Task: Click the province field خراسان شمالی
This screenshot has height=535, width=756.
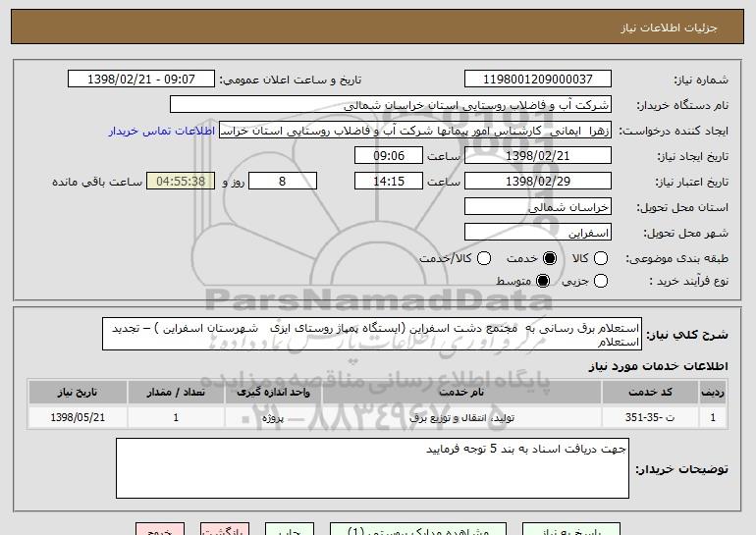Action: coord(538,207)
